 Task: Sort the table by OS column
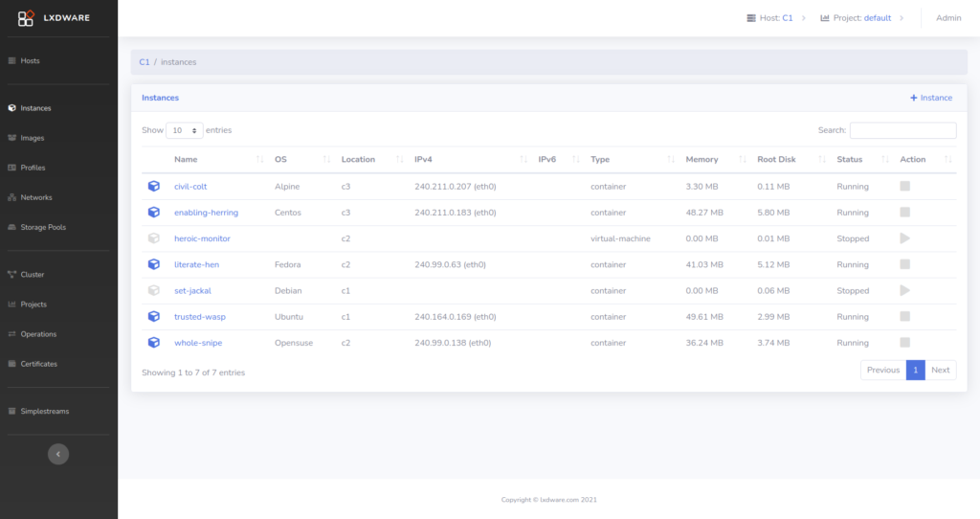pos(301,160)
